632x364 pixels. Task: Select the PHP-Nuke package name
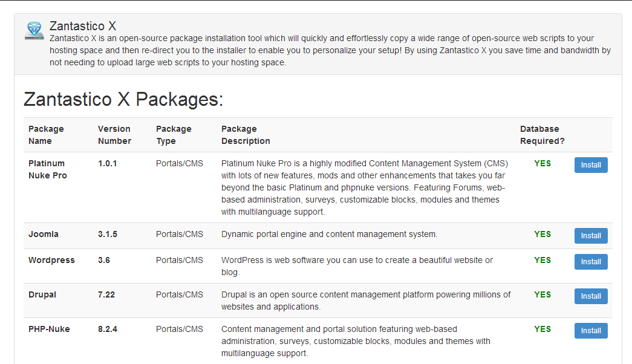coord(49,329)
